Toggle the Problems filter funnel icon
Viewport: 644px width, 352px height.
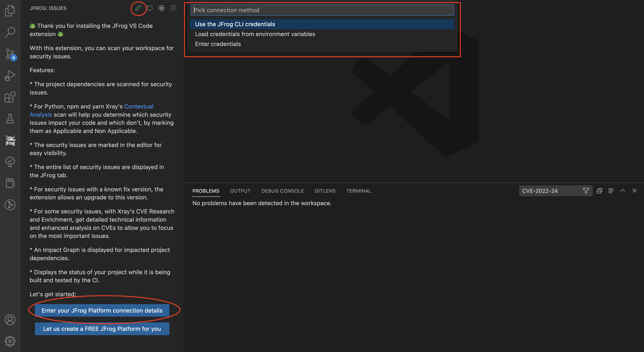pos(586,191)
